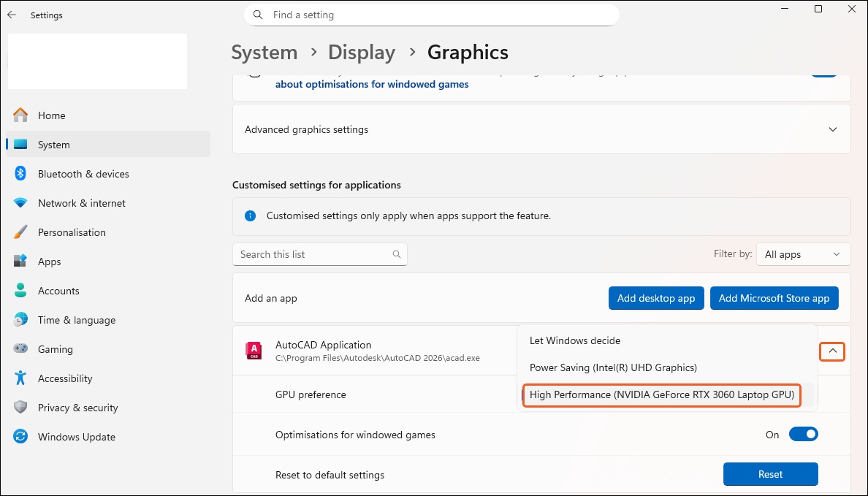The image size is (868, 496).
Task: Open Bluetooth & devices page
Action: click(x=108, y=174)
